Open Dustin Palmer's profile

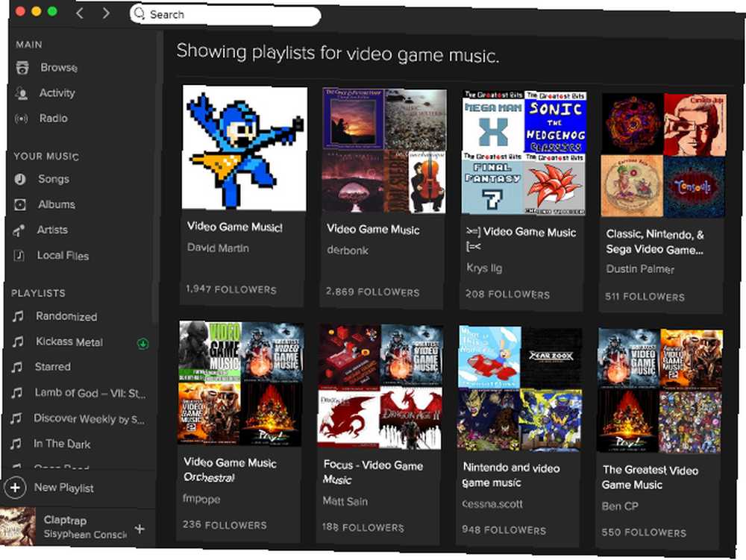[x=640, y=269]
